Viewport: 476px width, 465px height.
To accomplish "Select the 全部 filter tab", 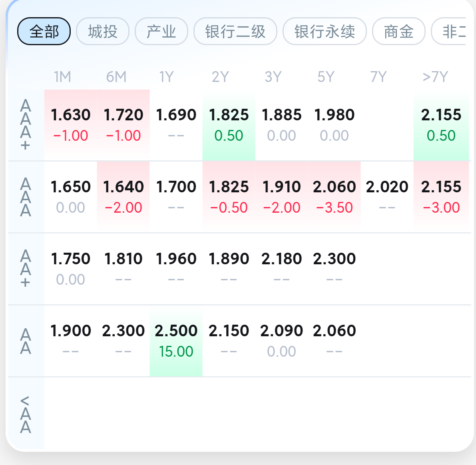I will 44,31.
